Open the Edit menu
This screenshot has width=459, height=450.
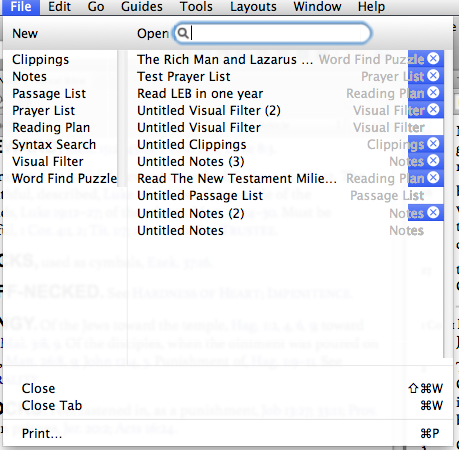click(59, 7)
